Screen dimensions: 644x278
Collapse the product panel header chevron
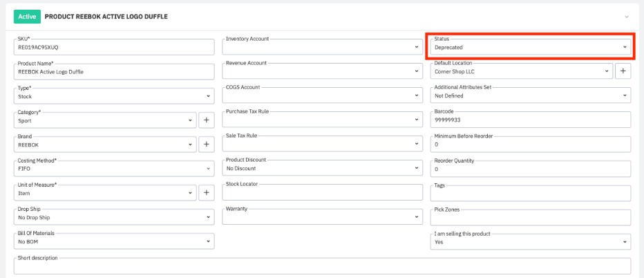click(626, 16)
